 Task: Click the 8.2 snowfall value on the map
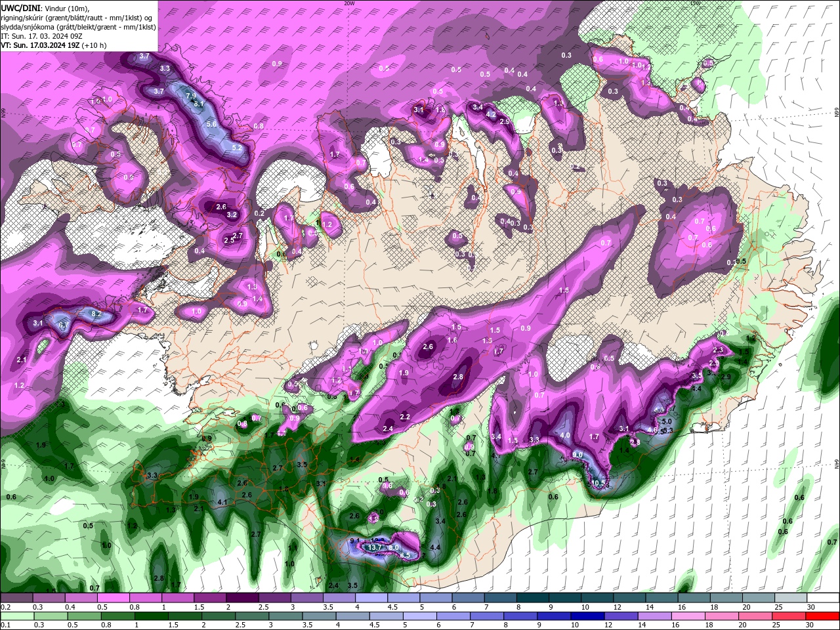click(x=96, y=314)
